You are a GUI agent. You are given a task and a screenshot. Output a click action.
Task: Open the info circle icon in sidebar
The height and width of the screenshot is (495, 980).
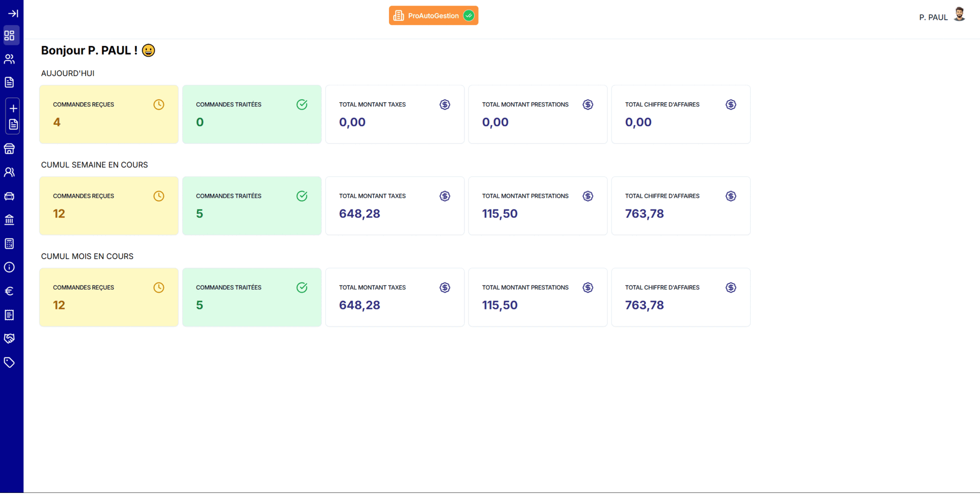10,267
